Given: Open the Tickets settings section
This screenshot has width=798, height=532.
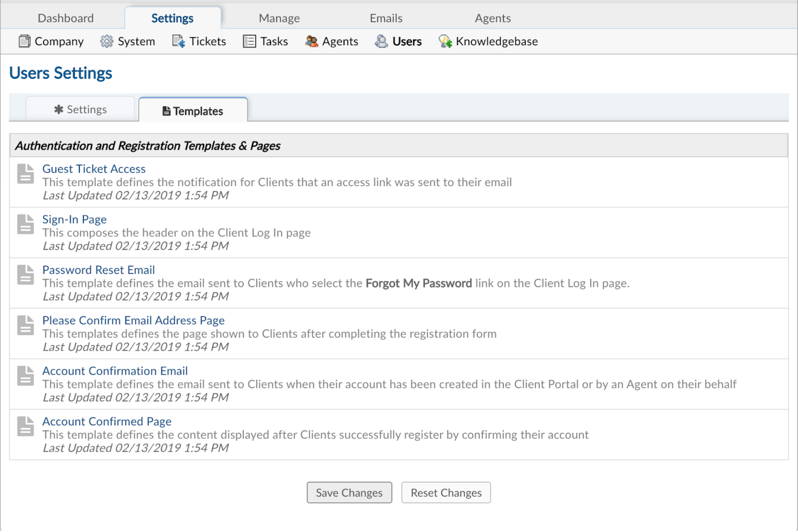Looking at the screenshot, I should click(207, 41).
